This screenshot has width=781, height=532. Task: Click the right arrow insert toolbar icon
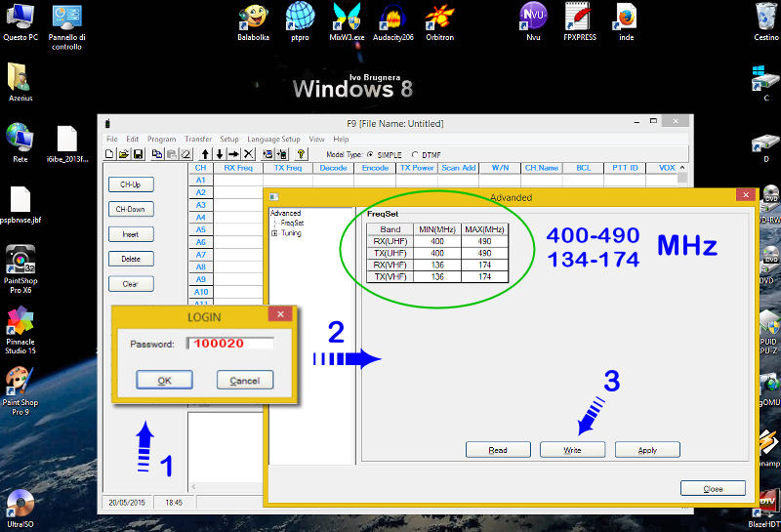point(233,154)
